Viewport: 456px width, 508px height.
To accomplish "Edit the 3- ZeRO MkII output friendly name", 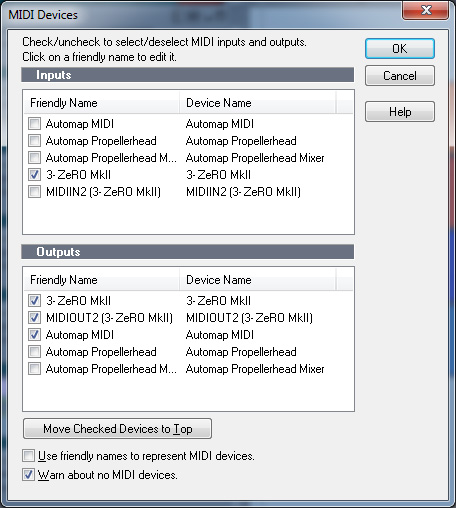I will click(x=78, y=301).
